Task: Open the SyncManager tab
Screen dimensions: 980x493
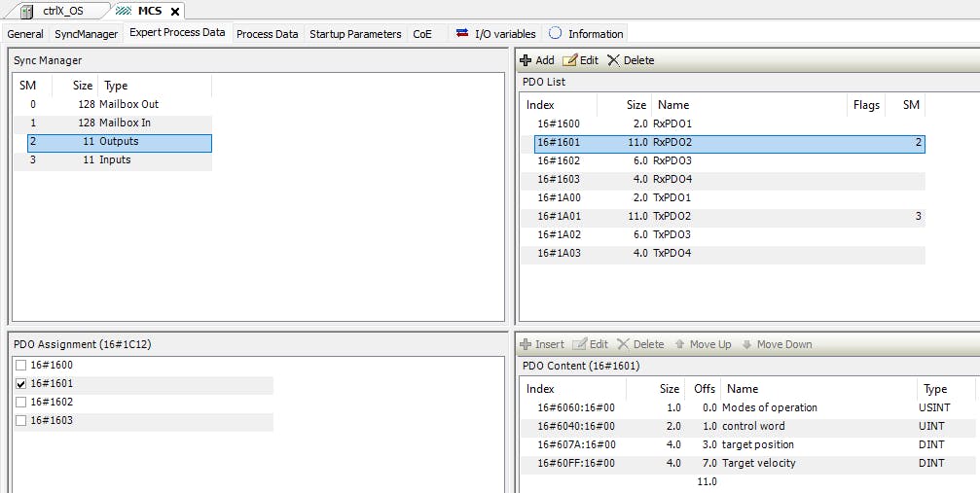Action: tap(87, 34)
